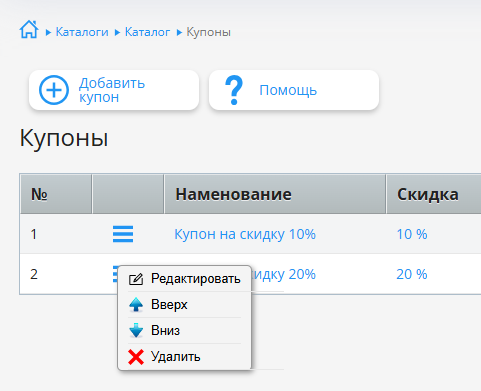Viewport: 481px width, 391px height.
Task: Click the 10 % discount value
Action: 412,234
